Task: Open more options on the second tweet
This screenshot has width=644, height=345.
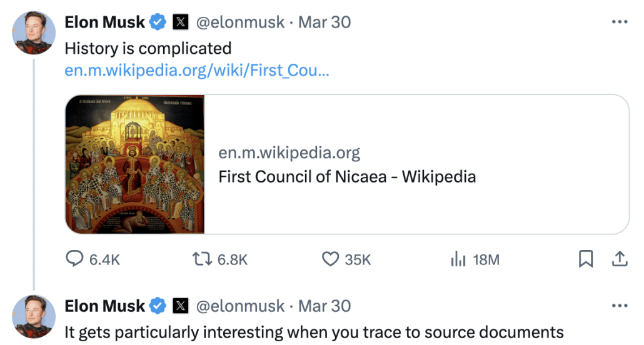Action: pyautogui.click(x=619, y=306)
